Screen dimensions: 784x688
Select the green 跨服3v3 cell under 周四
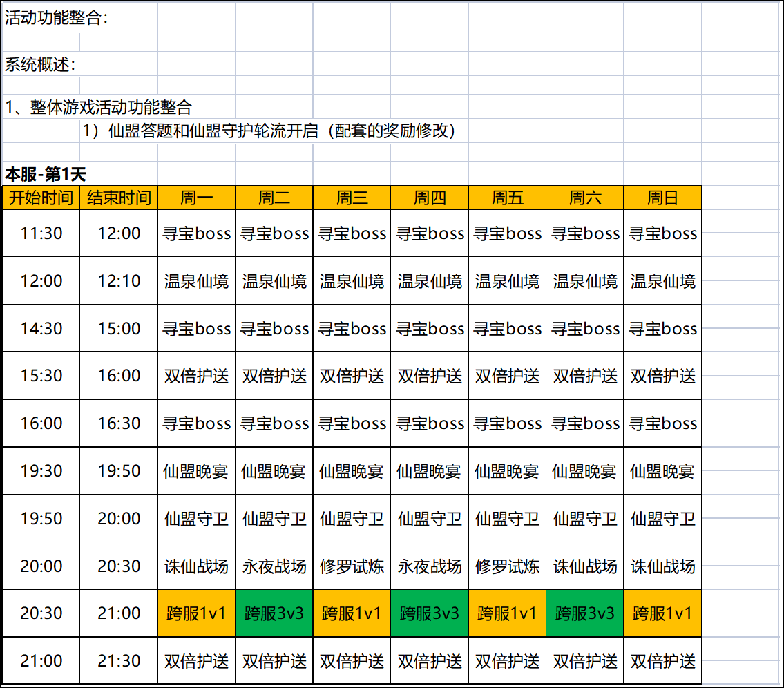click(430, 613)
